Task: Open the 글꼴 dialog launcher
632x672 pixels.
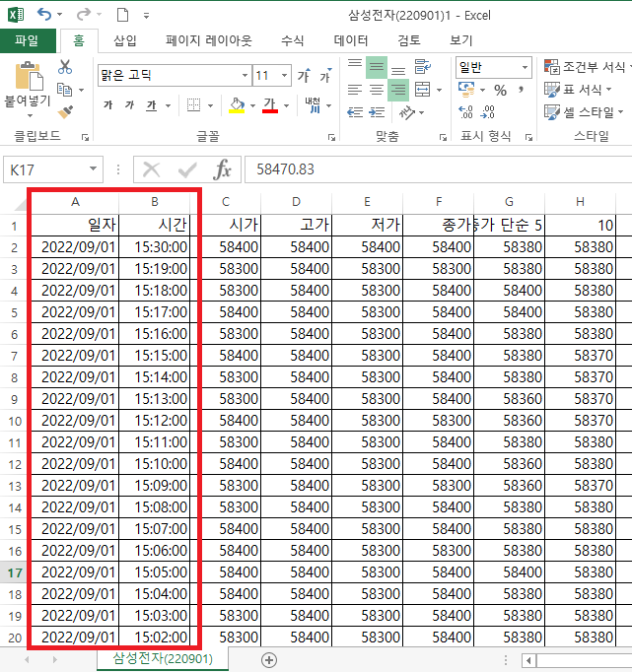Action: coord(331,137)
